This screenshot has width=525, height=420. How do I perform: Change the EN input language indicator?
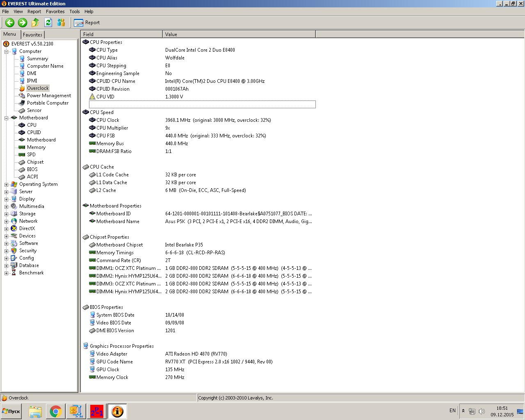[452, 411]
